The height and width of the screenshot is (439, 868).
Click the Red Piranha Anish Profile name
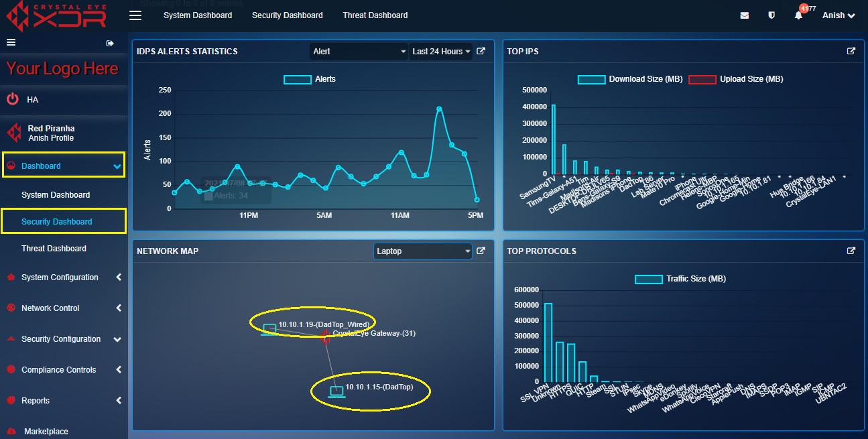click(x=51, y=133)
